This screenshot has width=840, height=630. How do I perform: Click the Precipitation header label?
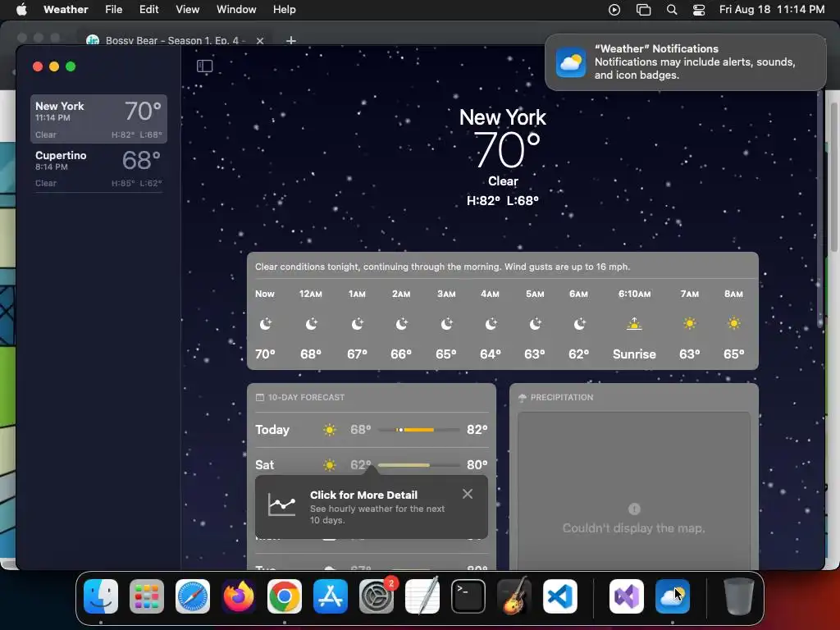pos(561,398)
